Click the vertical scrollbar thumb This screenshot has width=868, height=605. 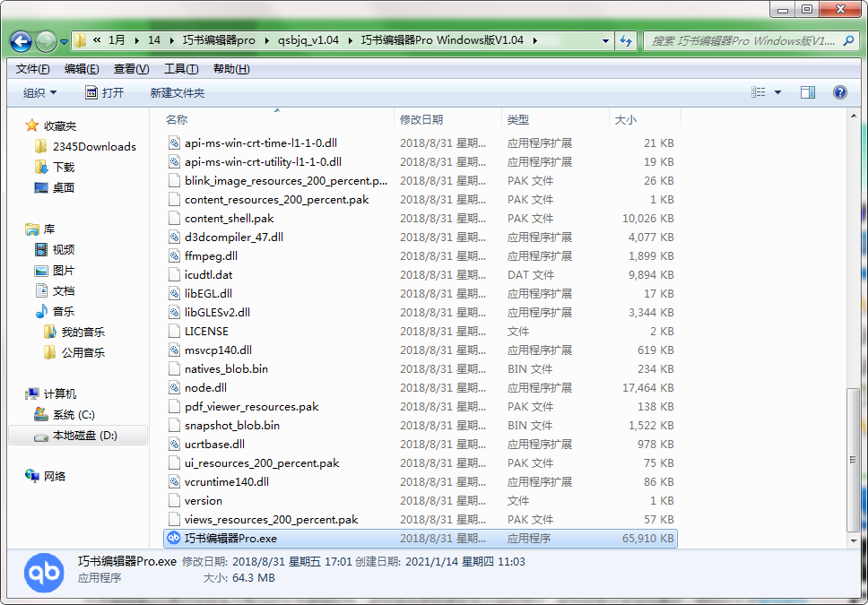click(853, 460)
